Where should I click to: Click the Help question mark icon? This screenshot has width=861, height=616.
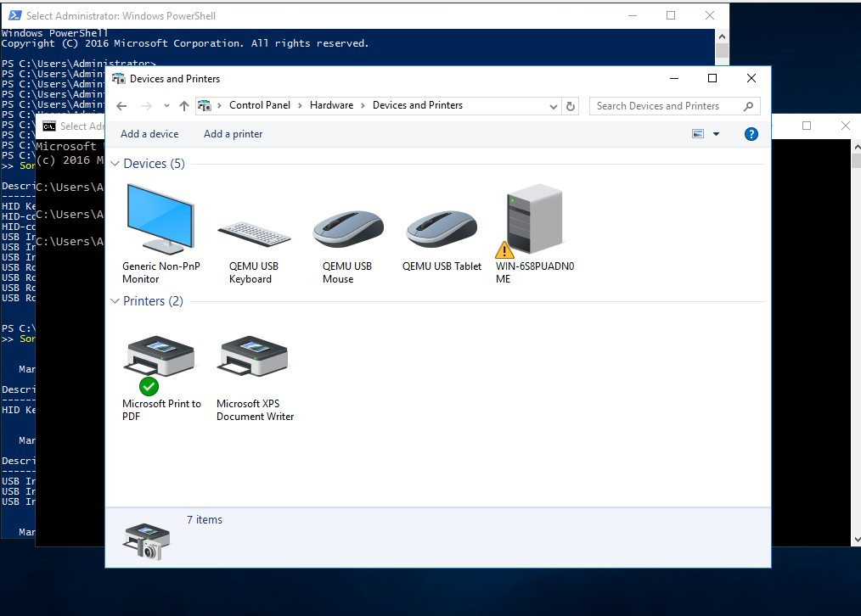tap(751, 134)
